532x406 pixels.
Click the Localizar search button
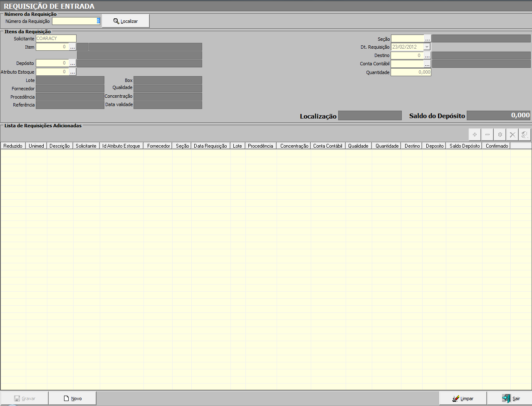point(126,21)
